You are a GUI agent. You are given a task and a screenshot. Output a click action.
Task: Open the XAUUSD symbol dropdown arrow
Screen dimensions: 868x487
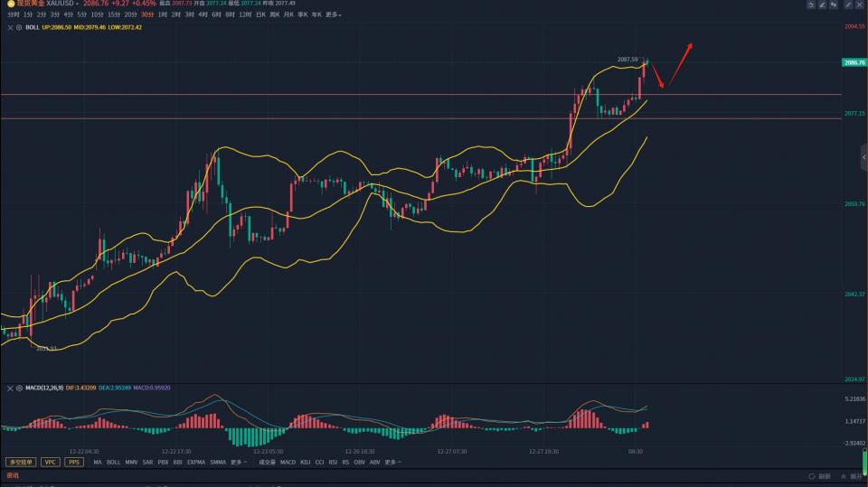click(x=77, y=4)
